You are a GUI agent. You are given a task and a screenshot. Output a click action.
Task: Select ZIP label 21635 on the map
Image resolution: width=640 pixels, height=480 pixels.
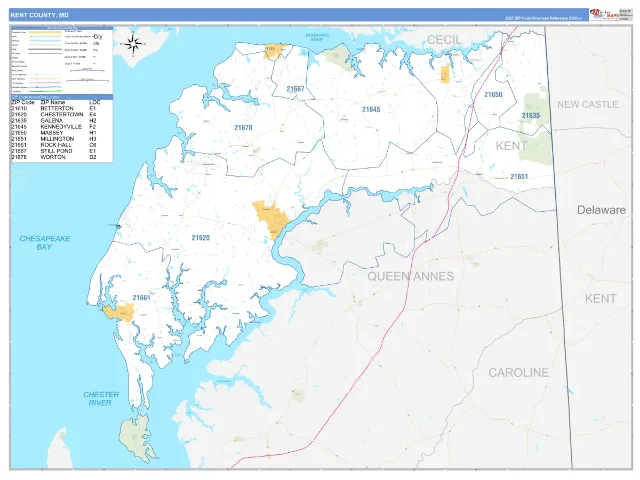(x=531, y=116)
